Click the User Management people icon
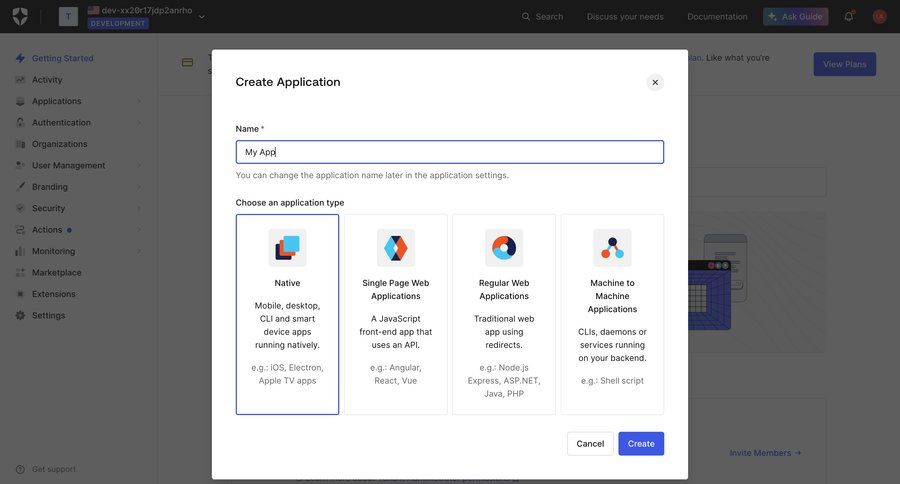Viewport: 900px width, 484px height. click(20, 165)
